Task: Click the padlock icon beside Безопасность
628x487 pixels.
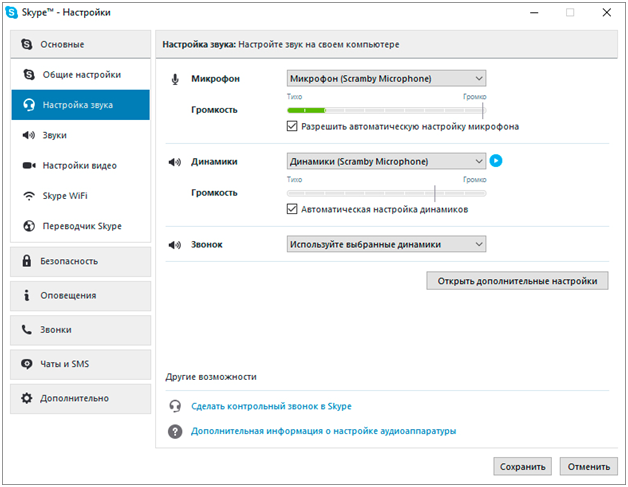Action: click(26, 261)
